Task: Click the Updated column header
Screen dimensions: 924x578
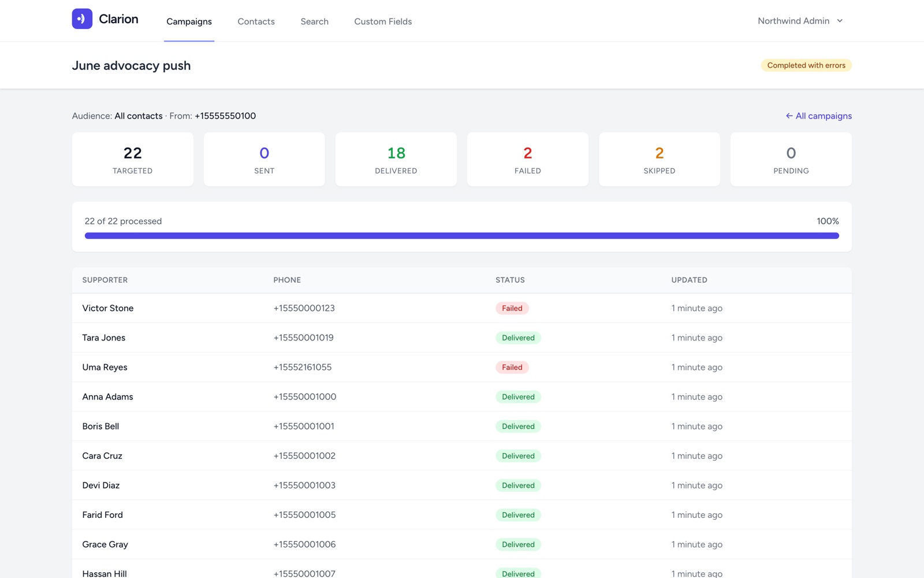Action: coord(689,280)
